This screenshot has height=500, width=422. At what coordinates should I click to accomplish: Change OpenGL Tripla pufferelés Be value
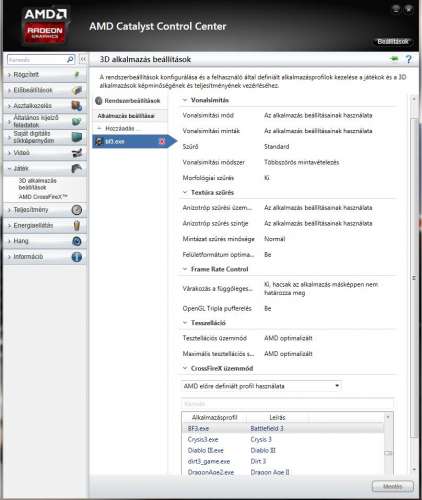point(268,308)
